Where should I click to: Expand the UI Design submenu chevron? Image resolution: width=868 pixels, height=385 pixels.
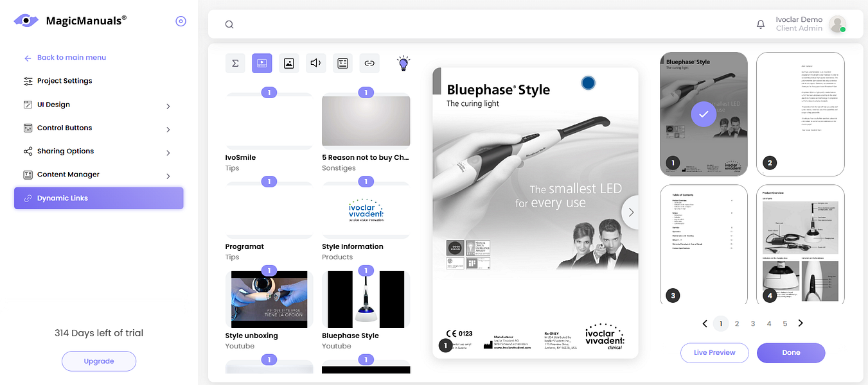[168, 106]
